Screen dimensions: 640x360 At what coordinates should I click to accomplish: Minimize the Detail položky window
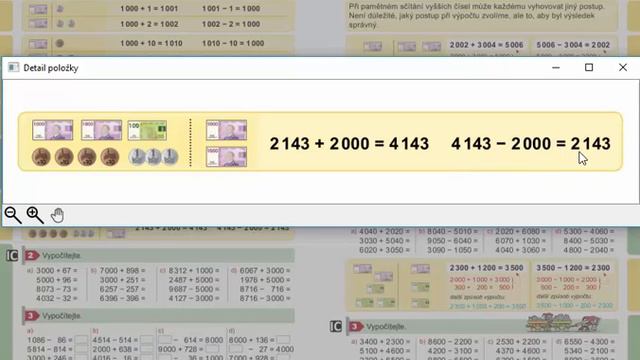[556, 67]
